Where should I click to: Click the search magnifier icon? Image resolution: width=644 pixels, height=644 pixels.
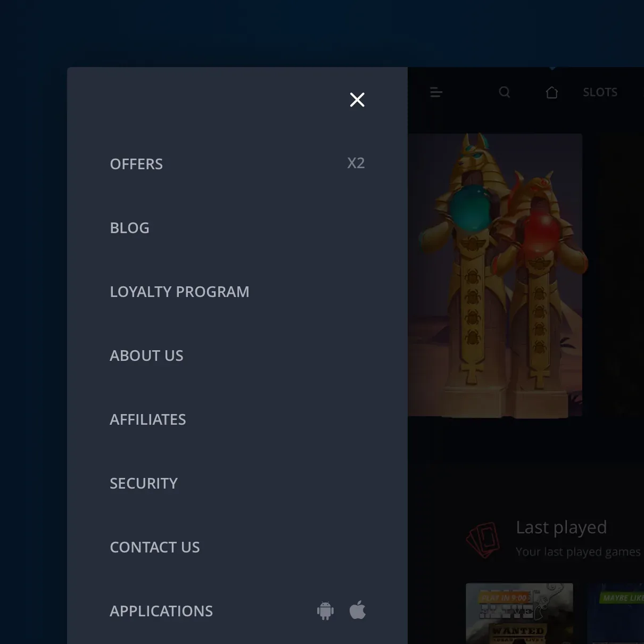pos(505,93)
